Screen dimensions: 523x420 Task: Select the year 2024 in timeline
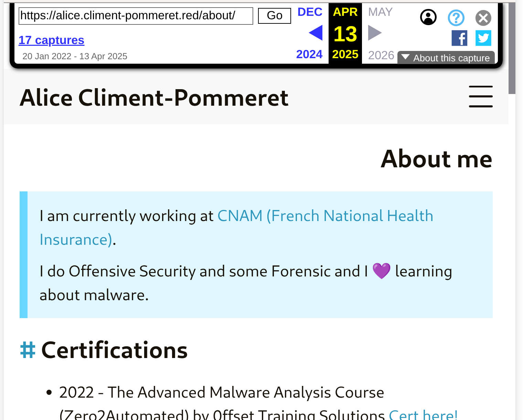[309, 54]
